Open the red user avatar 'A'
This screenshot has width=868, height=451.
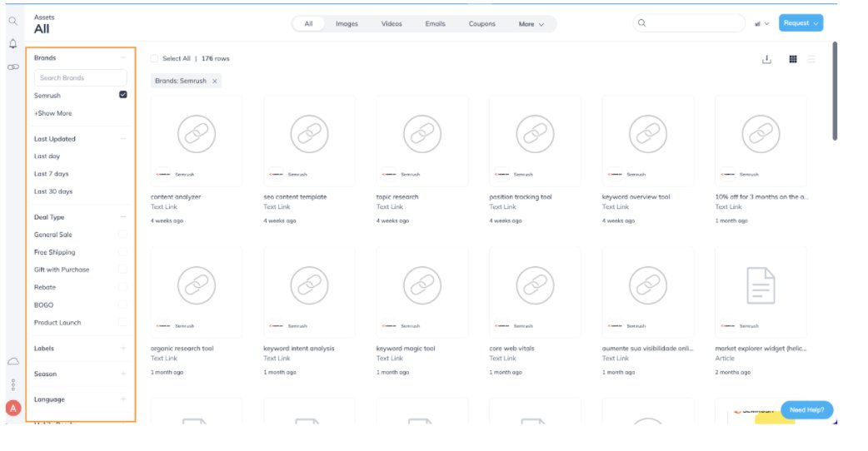pyautogui.click(x=13, y=409)
